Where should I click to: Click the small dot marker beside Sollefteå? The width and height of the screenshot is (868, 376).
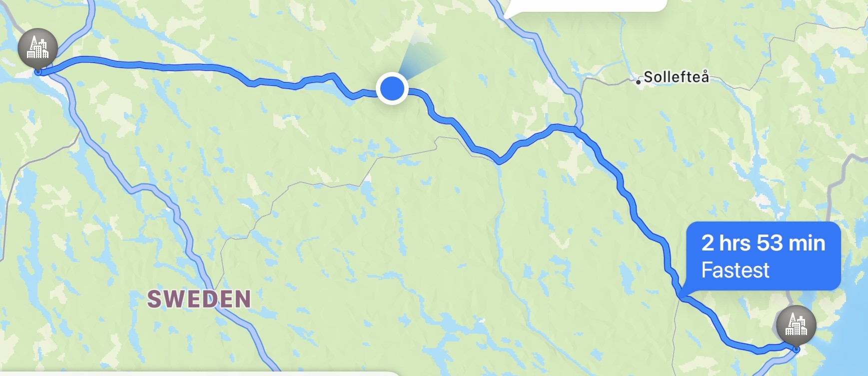pos(638,81)
